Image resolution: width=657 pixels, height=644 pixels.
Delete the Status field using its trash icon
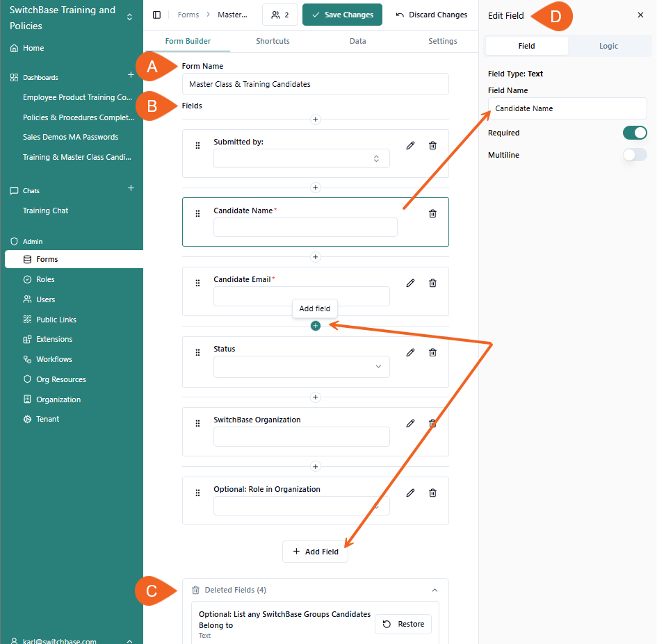tap(432, 352)
